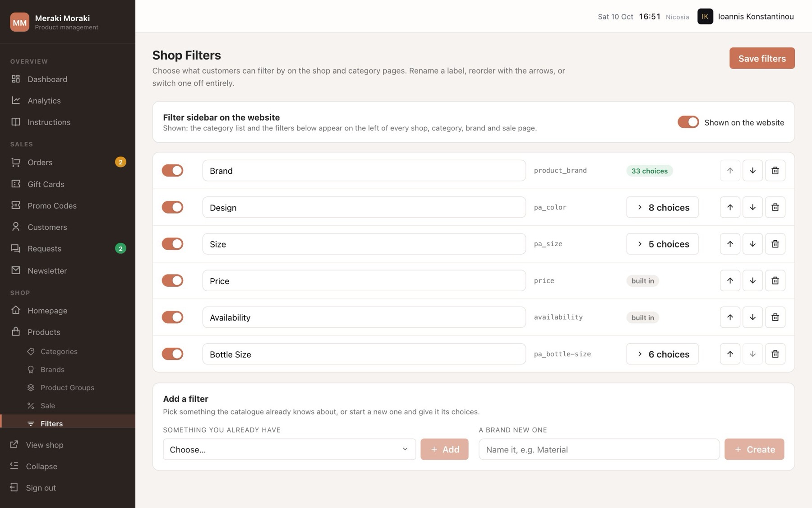Viewport: 812px width, 508px height.
Task: Toggle the Availability filter off
Action: point(172,317)
